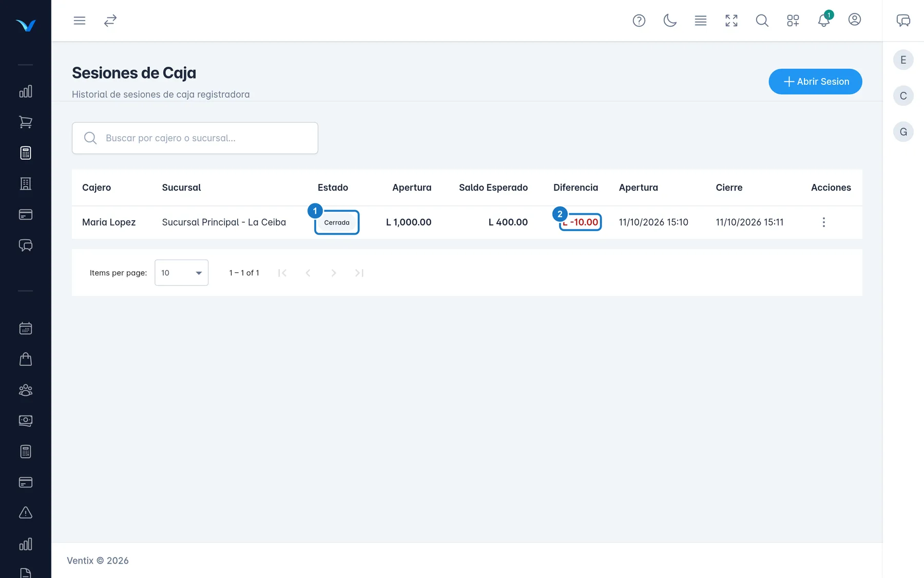Click Sucursal Principal - La Ceiba cell
Screen dimensions: 924x578
tap(224, 222)
